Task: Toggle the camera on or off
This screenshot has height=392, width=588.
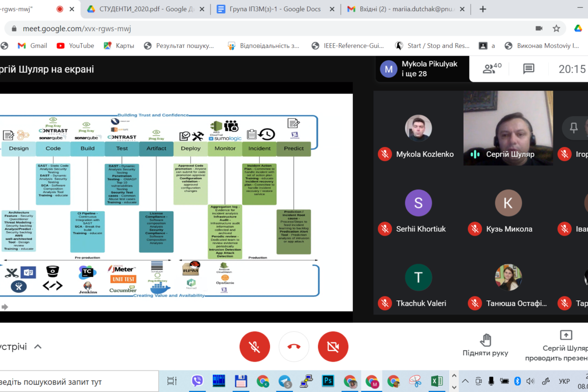Action: (333, 346)
